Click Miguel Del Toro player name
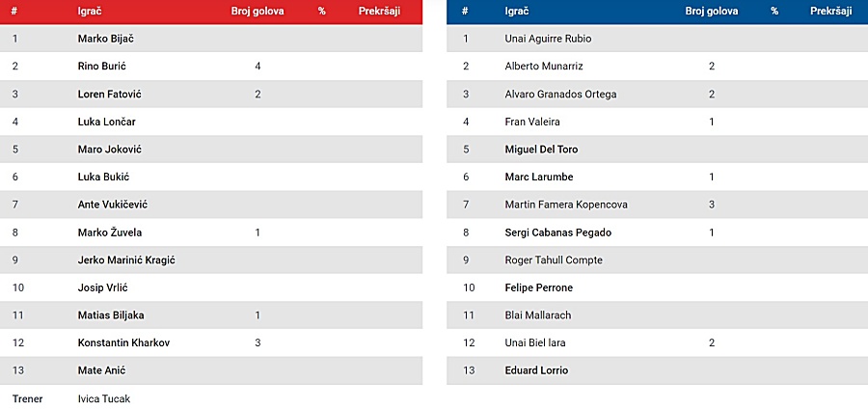 [541, 149]
